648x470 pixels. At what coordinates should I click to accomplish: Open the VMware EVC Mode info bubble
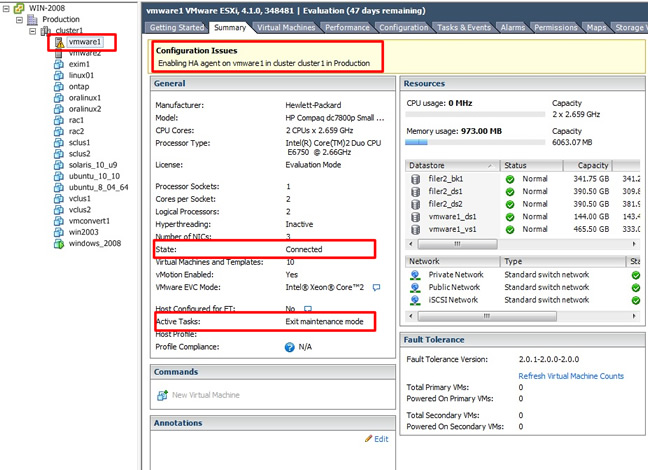(x=376, y=287)
